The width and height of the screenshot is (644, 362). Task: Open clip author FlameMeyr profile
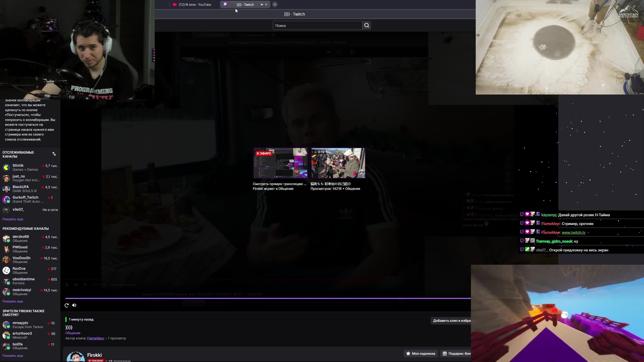point(96,338)
